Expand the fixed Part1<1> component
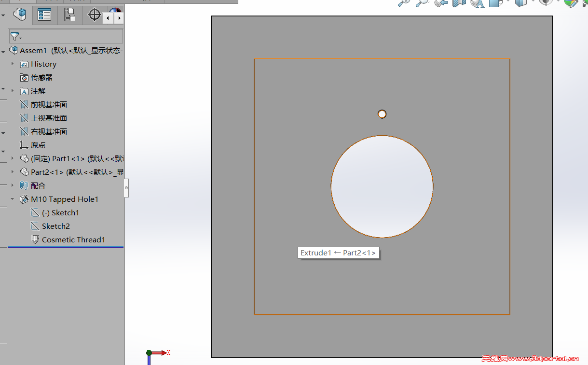The width and height of the screenshot is (588, 365). [13, 158]
